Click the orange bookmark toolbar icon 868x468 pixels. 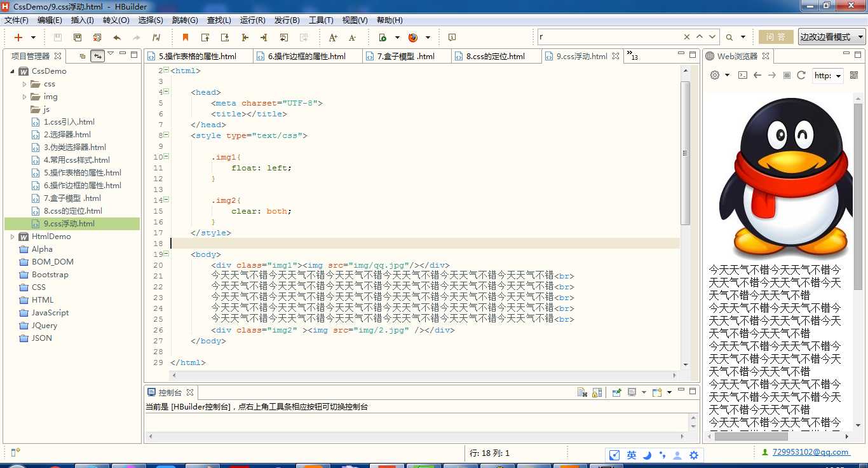186,38
